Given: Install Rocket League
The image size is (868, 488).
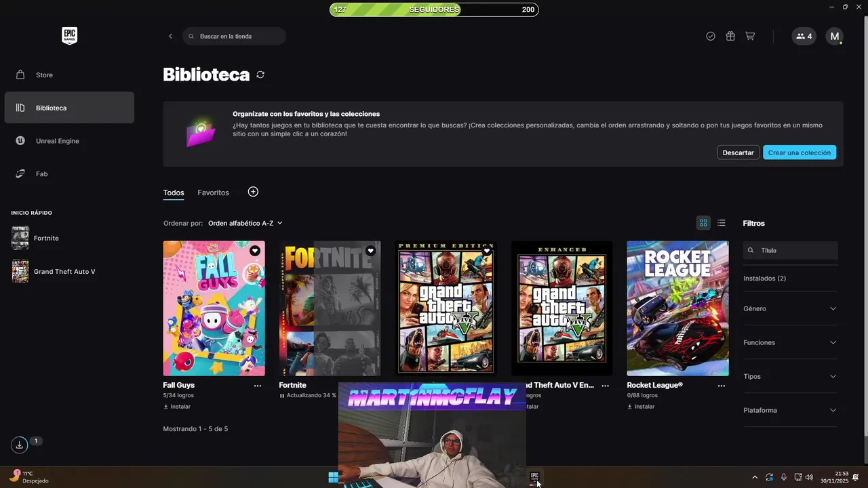Looking at the screenshot, I should (641, 407).
